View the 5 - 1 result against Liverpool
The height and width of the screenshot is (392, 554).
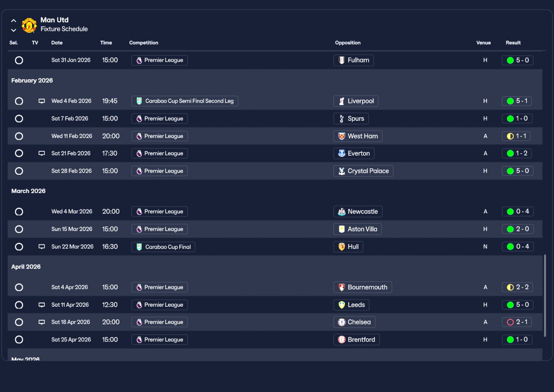[x=517, y=101]
